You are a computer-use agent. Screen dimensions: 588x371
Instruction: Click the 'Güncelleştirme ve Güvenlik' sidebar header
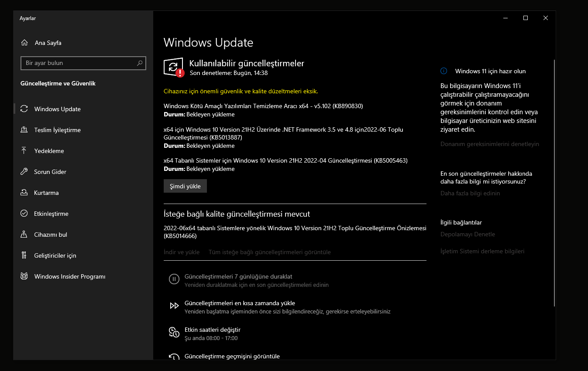coord(58,83)
